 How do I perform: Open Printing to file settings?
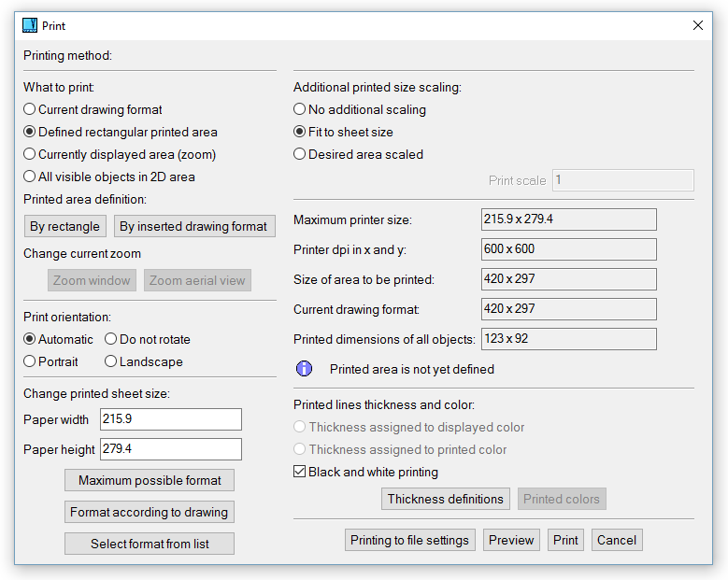coord(410,540)
